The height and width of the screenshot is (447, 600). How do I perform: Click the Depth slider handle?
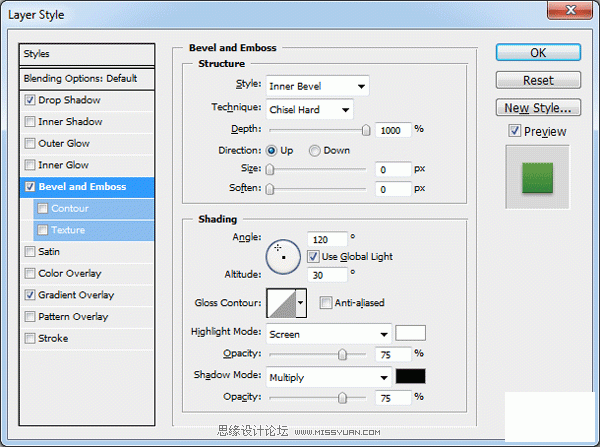pyautogui.click(x=366, y=130)
